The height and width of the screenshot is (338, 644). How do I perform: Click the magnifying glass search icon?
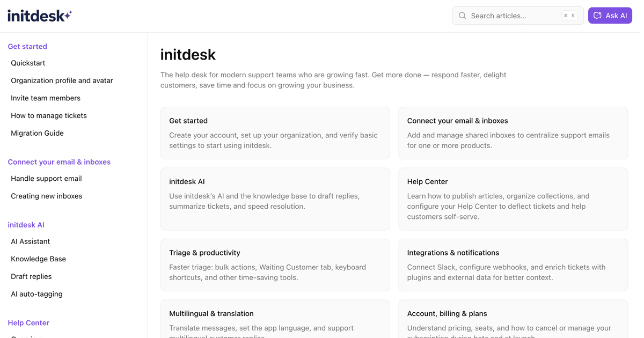coord(462,16)
